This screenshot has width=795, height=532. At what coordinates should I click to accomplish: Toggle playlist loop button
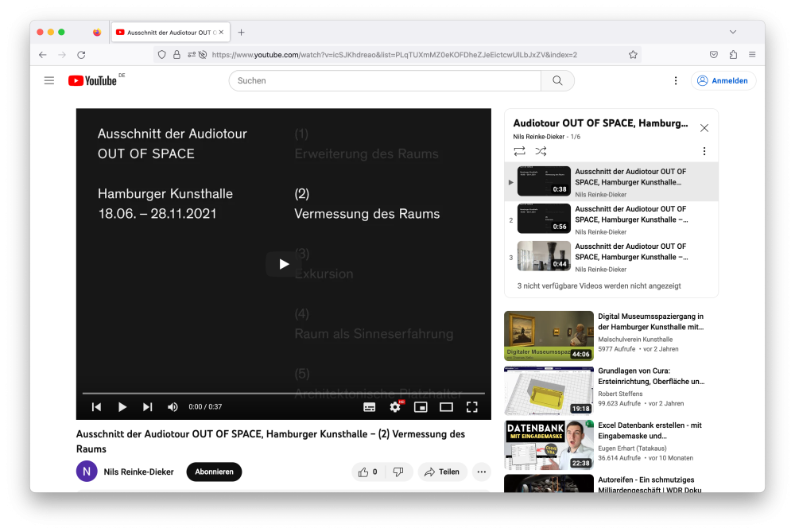click(519, 151)
